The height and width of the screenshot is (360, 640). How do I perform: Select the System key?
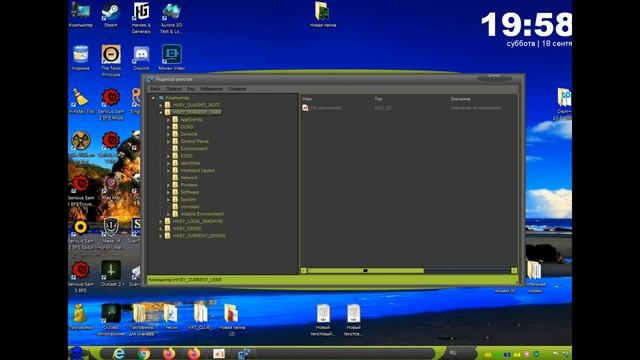click(188, 200)
